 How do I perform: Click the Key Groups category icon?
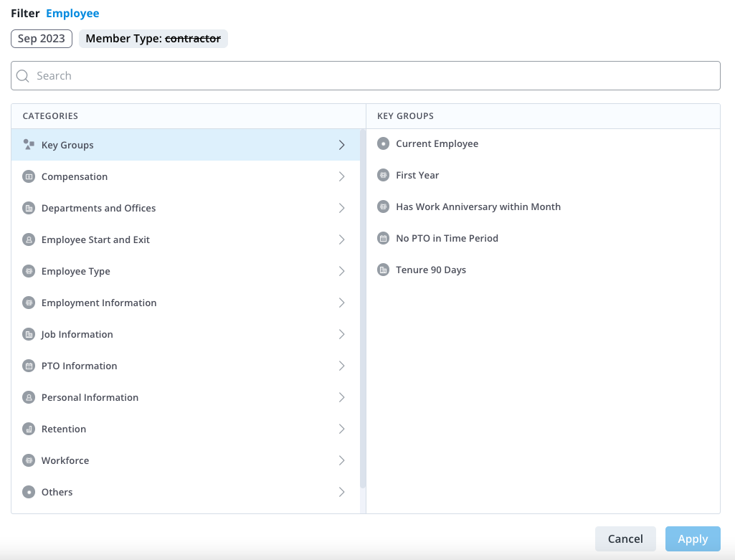point(29,145)
